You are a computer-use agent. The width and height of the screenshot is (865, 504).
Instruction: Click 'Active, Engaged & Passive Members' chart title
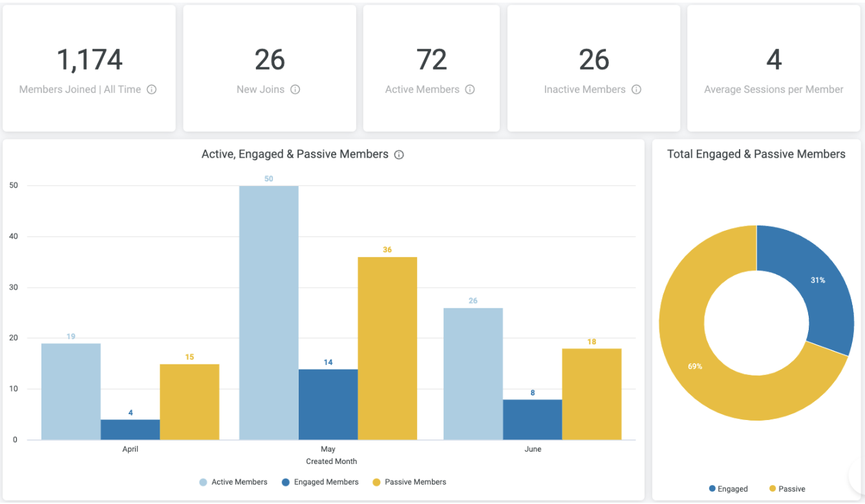[295, 154]
